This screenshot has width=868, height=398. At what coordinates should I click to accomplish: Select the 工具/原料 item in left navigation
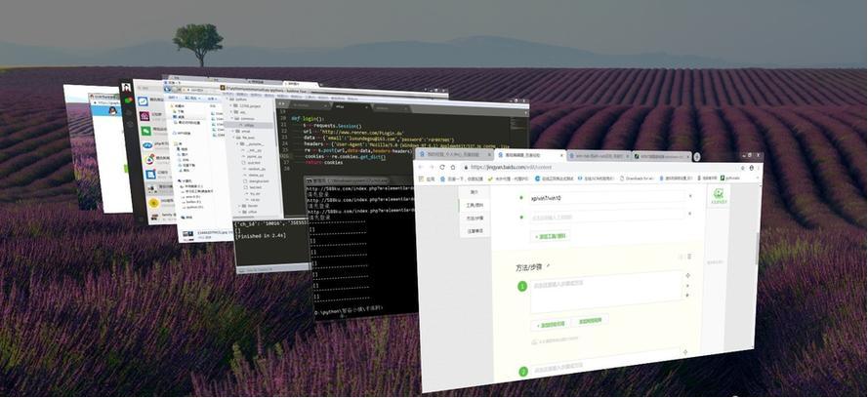click(x=475, y=205)
